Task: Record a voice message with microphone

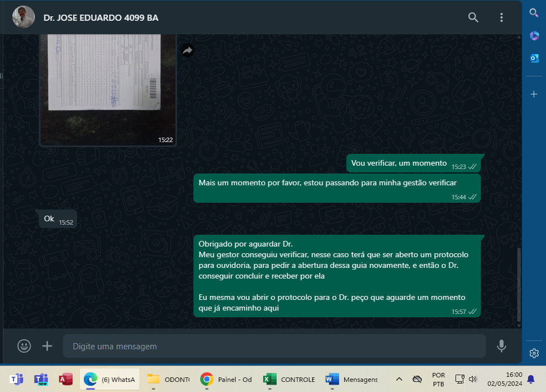Action: [x=502, y=346]
